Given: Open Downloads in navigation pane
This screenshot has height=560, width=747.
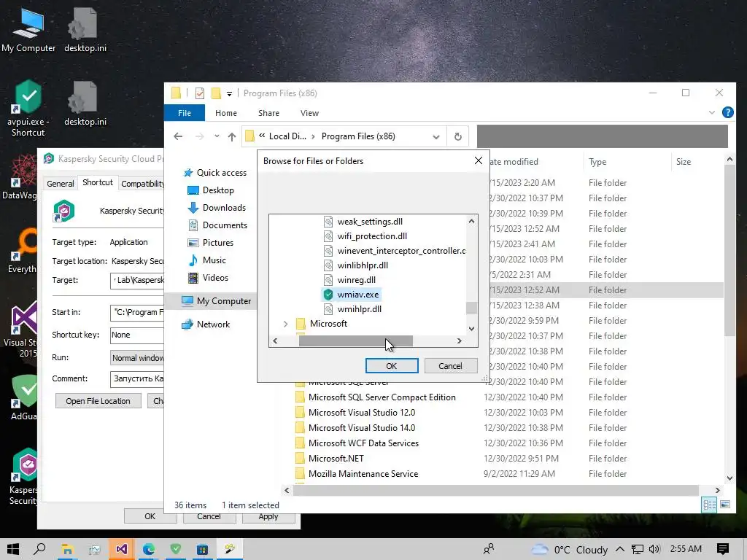Looking at the screenshot, I should click(x=217, y=208).
